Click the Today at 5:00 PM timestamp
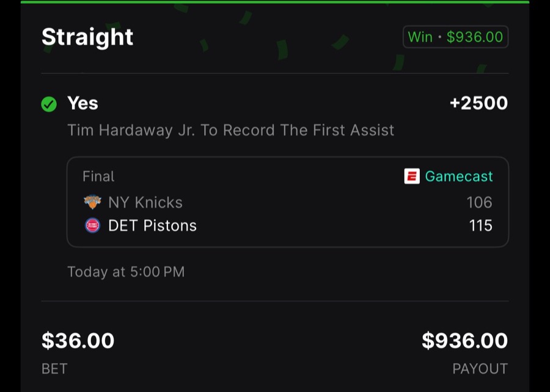This screenshot has height=392, width=550. pyautogui.click(x=125, y=272)
